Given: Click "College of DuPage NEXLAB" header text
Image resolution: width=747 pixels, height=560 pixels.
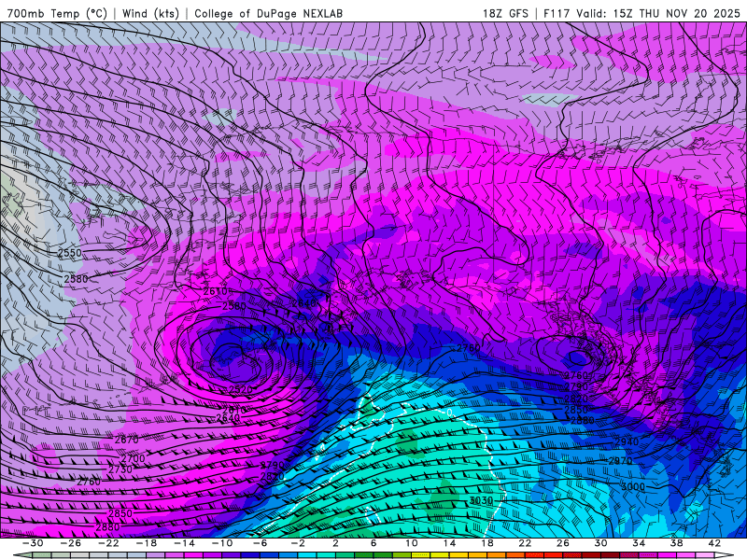Looking at the screenshot, I should [268, 13].
